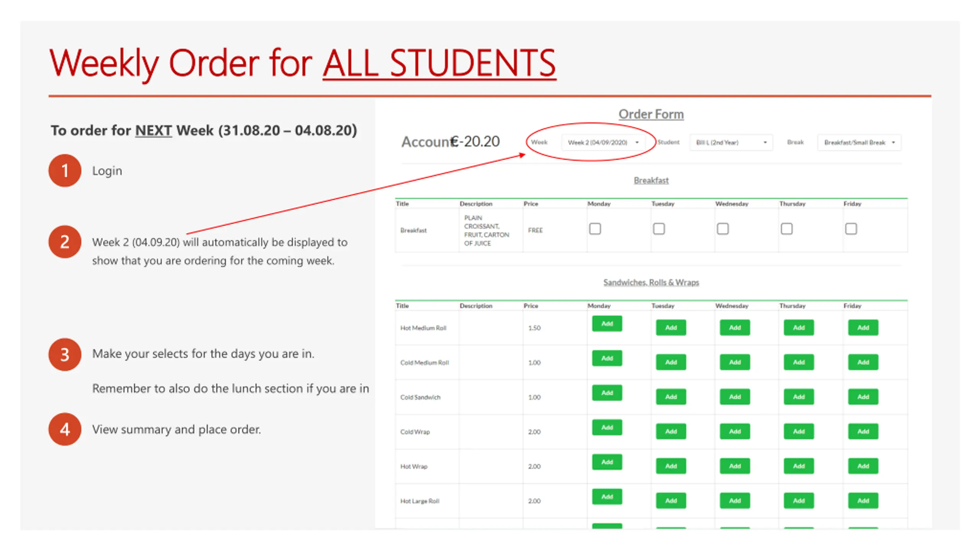Click the breakfast description PLAIN CROISSANT text
980x551 pixels.
pyautogui.click(x=487, y=230)
